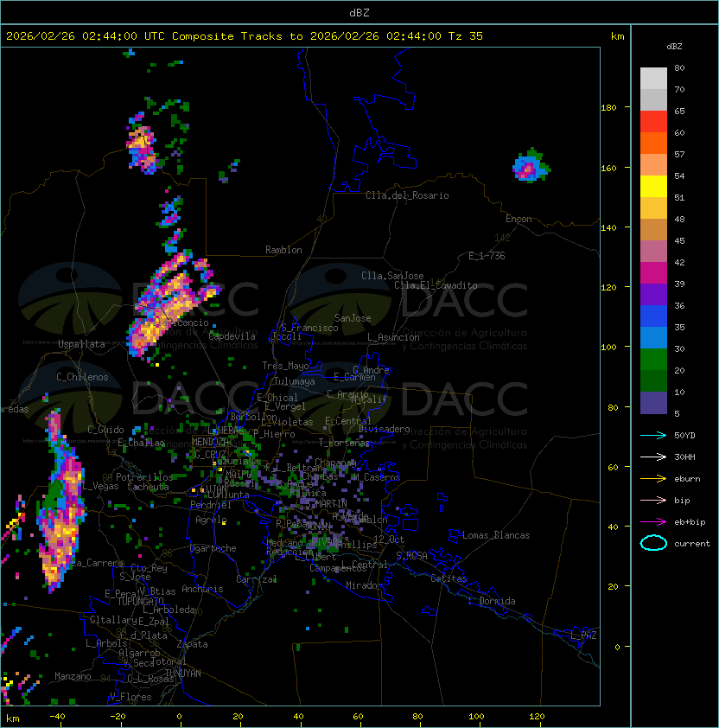Click the Composite Tracks timestamp header text
Screen dimensions: 719x728
tap(245, 36)
